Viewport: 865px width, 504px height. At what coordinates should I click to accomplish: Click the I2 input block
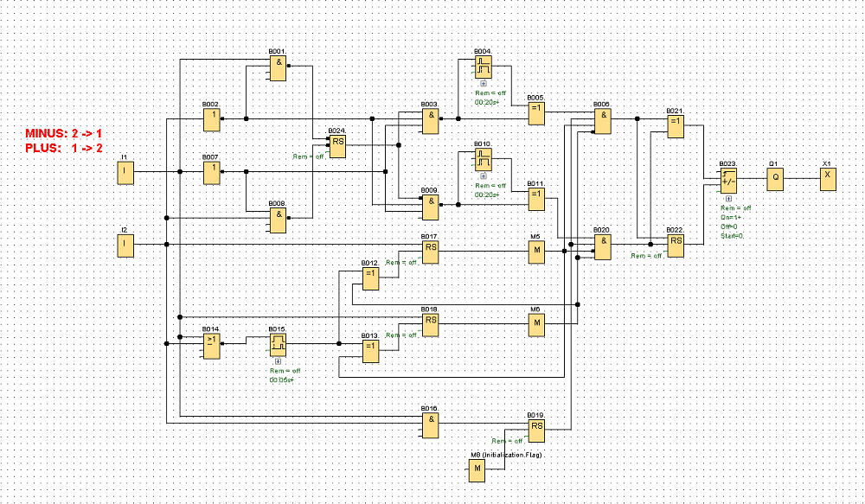point(125,246)
